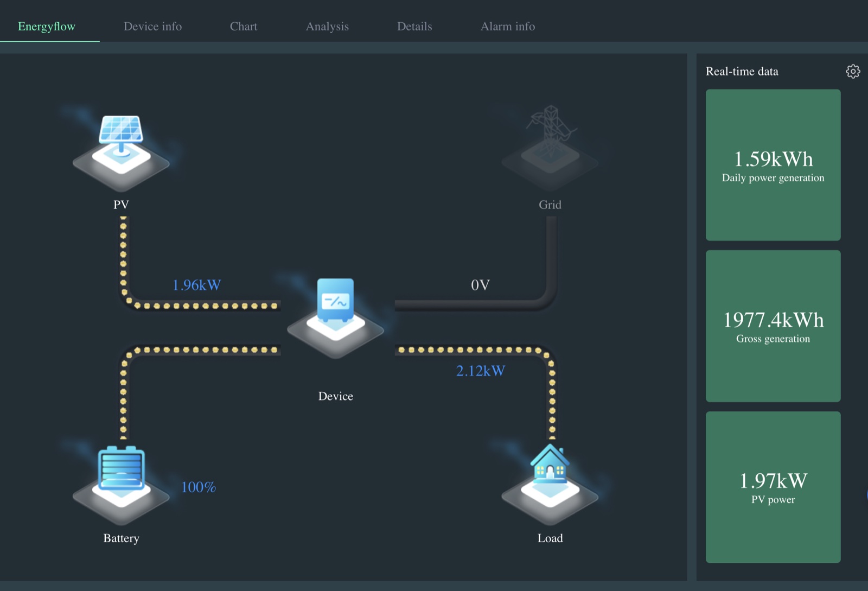Viewport: 868px width, 591px height.
Task: Click the Real-time data heading
Action: pos(742,71)
